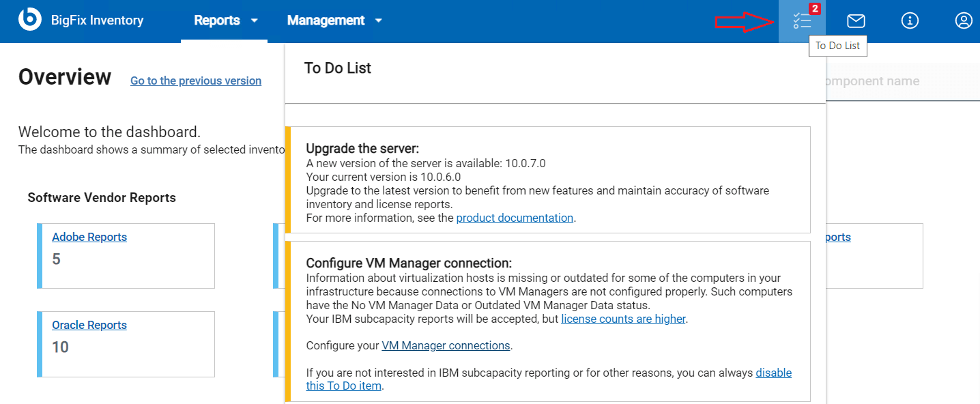Open the user profile icon
The width and height of the screenshot is (980, 404).
point(963,21)
